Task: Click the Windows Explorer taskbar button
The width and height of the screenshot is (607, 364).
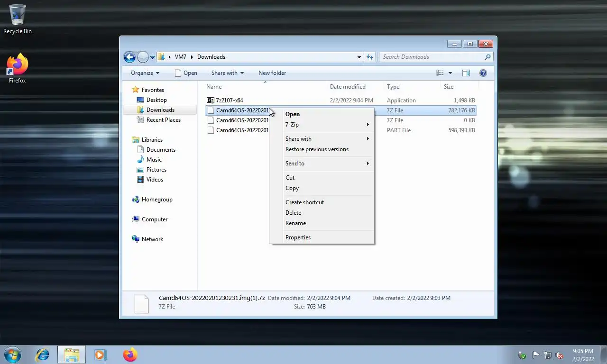Action: point(72,355)
